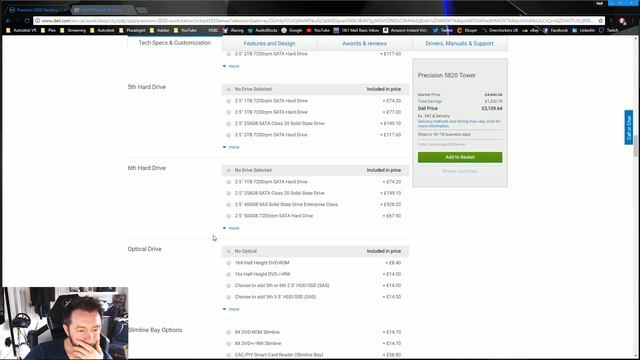Click the webcam overlay video

pos(64,323)
